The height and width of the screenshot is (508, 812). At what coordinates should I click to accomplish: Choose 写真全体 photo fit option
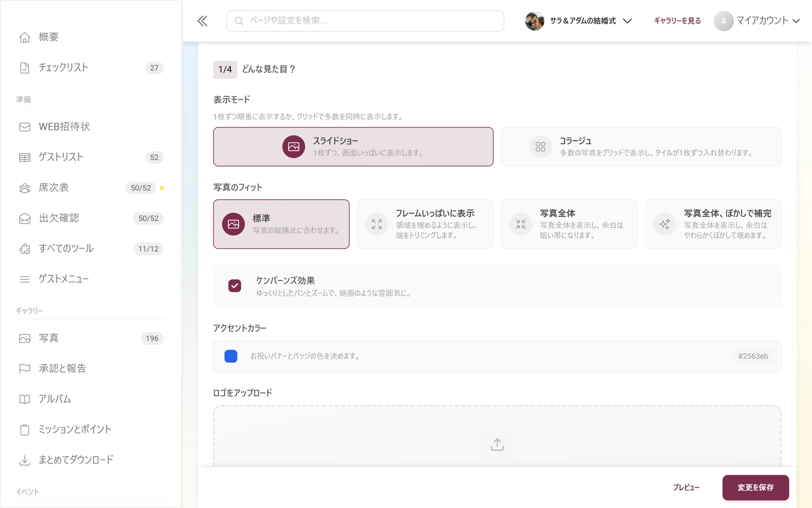coord(570,224)
